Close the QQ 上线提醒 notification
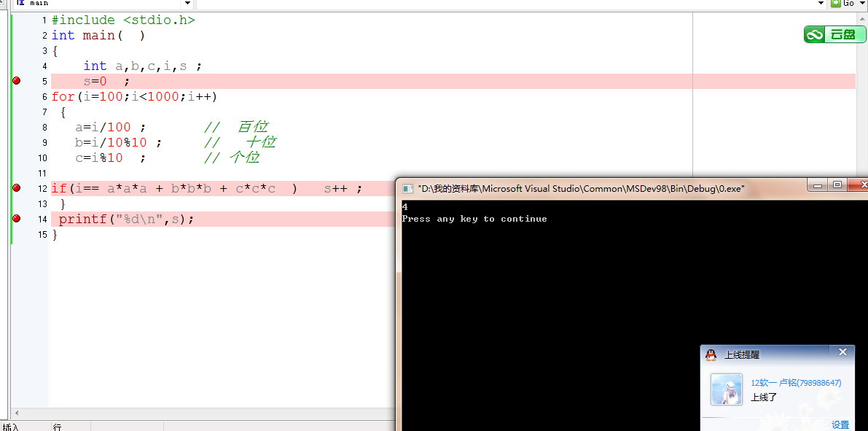Screen dimensions: 868x431 [842, 352]
